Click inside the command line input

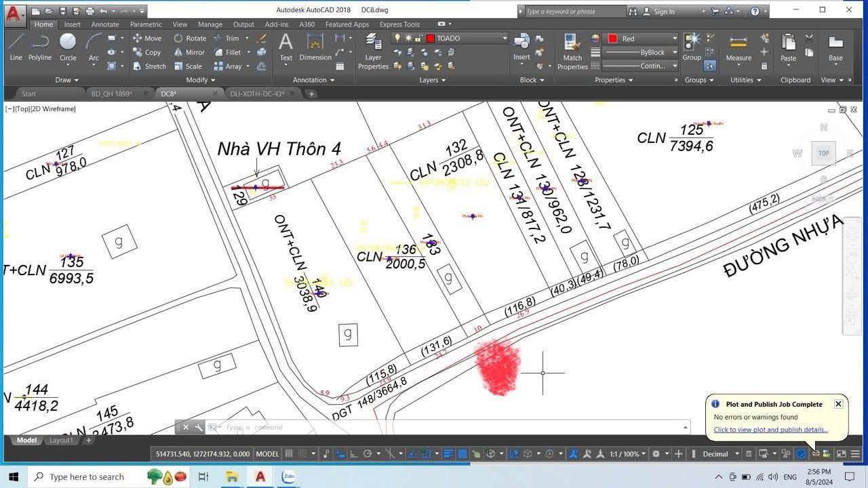coord(407,427)
